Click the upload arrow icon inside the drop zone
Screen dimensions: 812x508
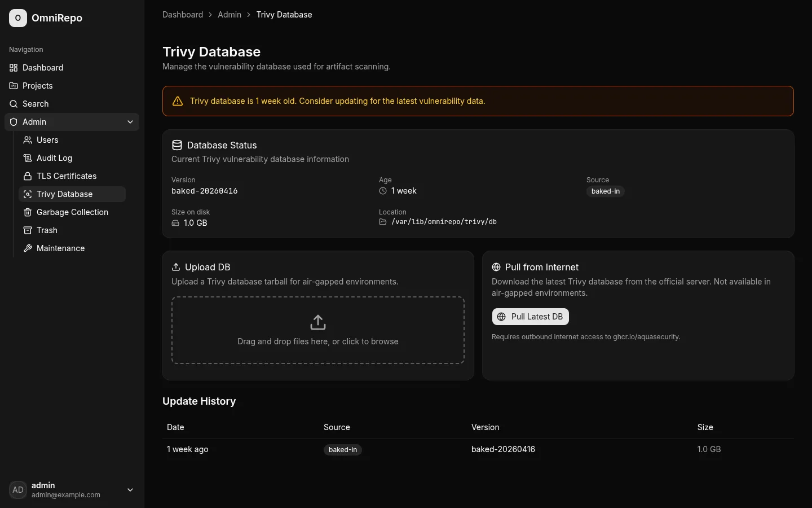point(318,322)
